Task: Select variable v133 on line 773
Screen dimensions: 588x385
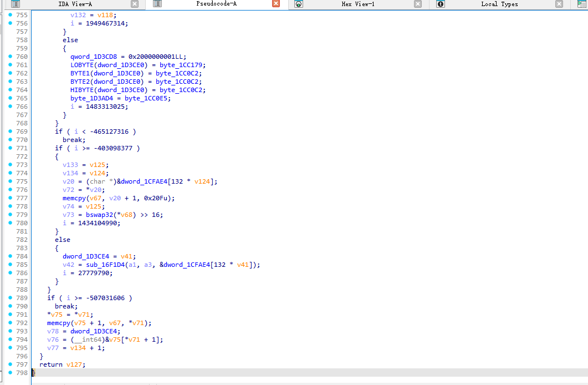Action: [70, 165]
